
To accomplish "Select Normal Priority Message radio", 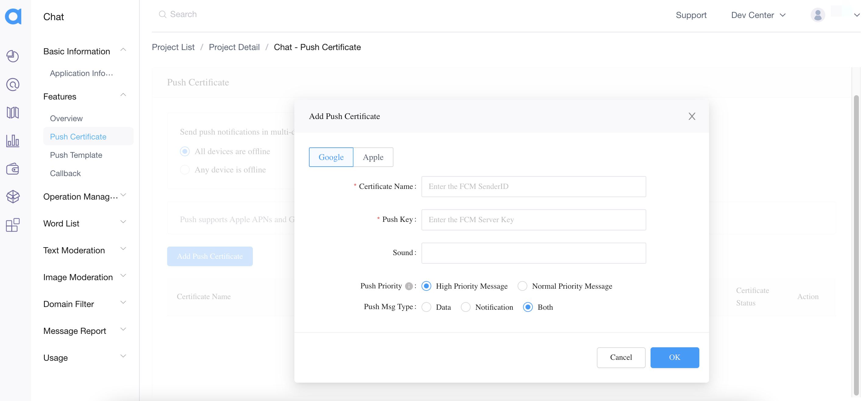I will [522, 286].
